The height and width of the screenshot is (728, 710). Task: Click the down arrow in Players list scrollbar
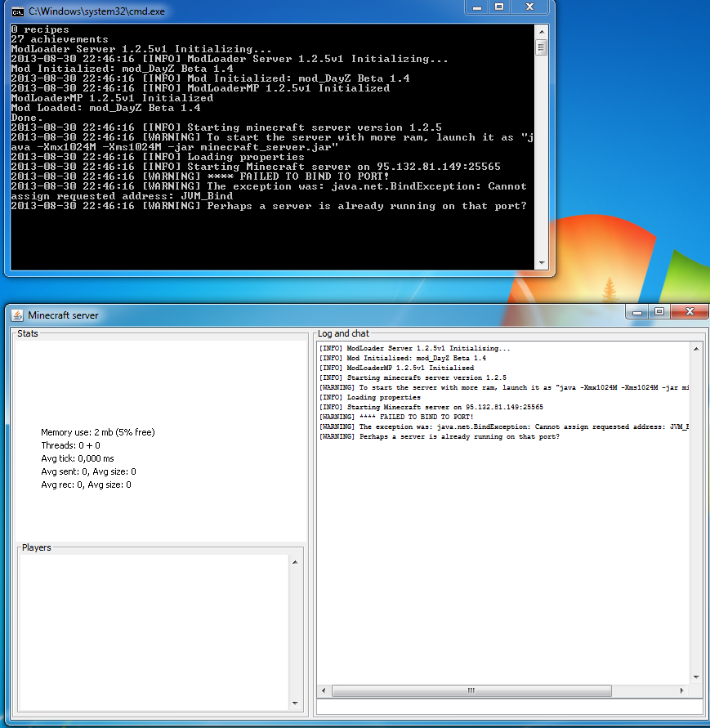295,703
